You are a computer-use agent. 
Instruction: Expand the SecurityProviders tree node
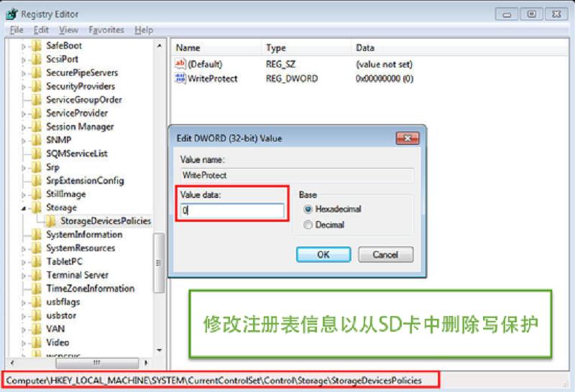pos(24,87)
